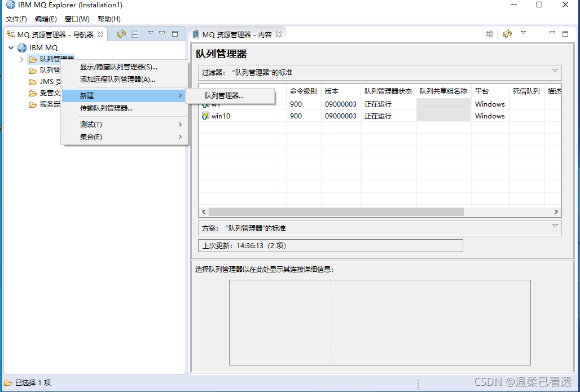Maximize the MQ Explorer window

(x=539, y=5)
